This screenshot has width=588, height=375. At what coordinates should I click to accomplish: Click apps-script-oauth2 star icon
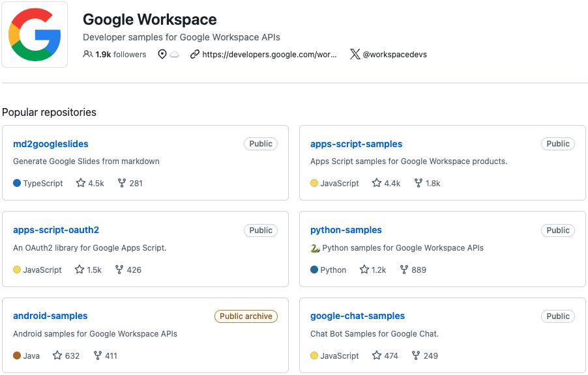coord(79,270)
